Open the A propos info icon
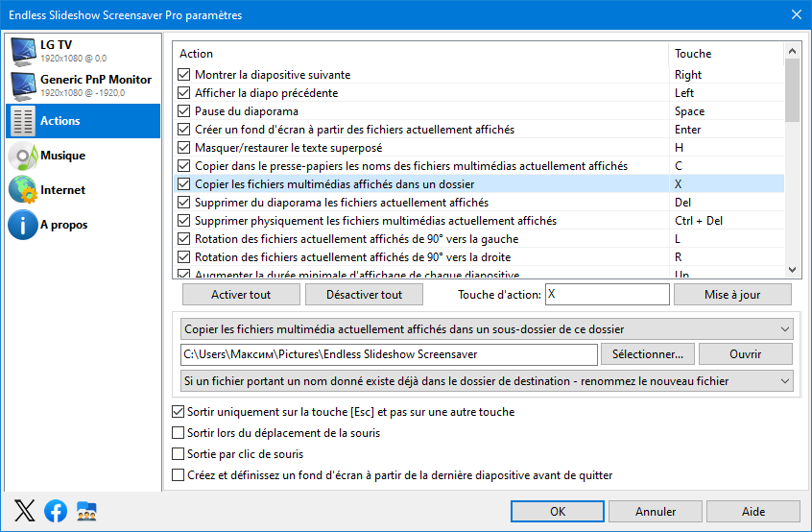The width and height of the screenshot is (812, 532). click(23, 225)
